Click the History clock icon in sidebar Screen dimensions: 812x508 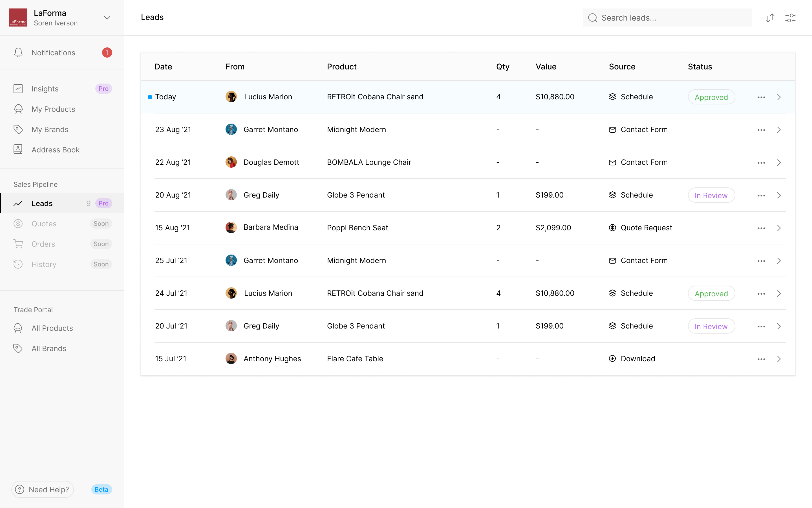[18, 264]
